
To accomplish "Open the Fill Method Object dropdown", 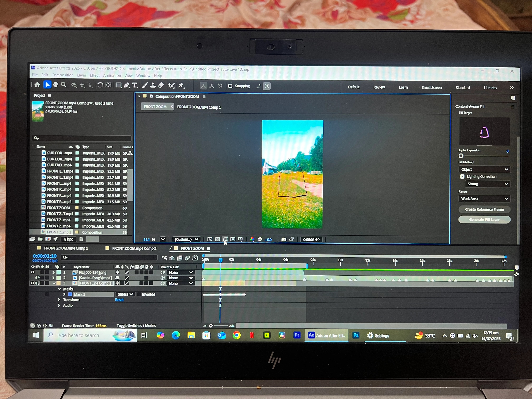I will (x=484, y=169).
